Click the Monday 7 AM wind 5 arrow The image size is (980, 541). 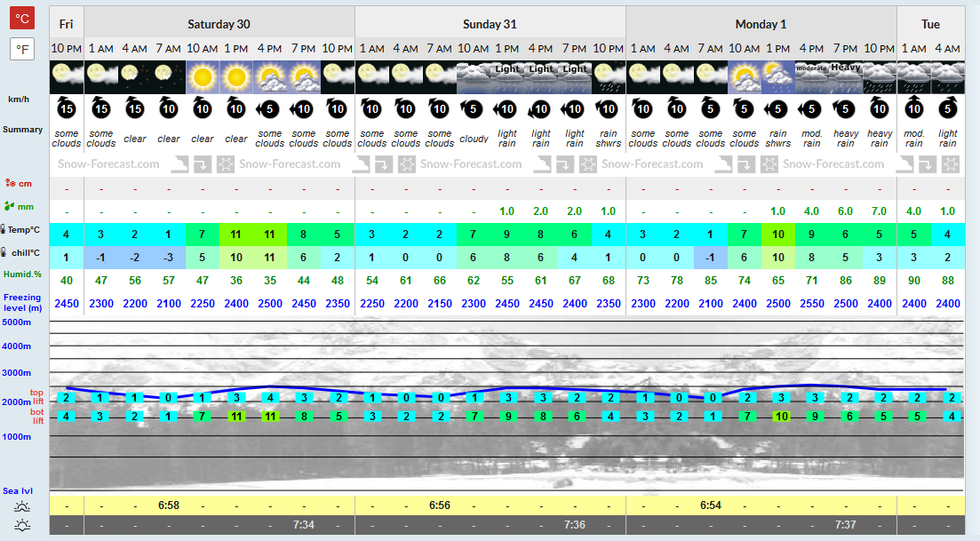711,108
